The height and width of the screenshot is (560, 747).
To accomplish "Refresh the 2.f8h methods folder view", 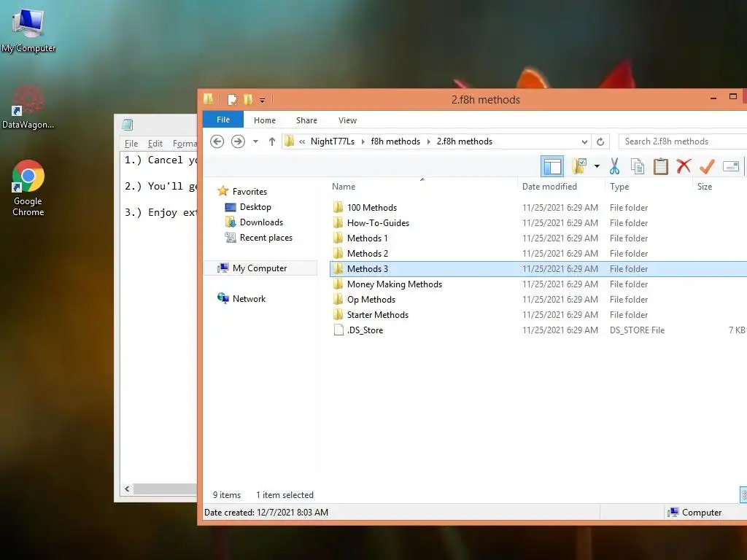I will pyautogui.click(x=600, y=141).
